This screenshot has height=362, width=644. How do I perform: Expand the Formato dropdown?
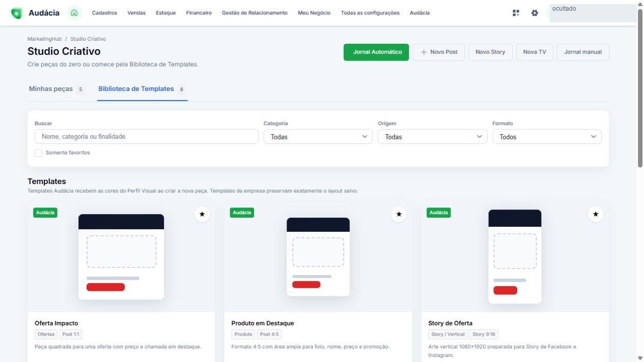pyautogui.click(x=547, y=137)
